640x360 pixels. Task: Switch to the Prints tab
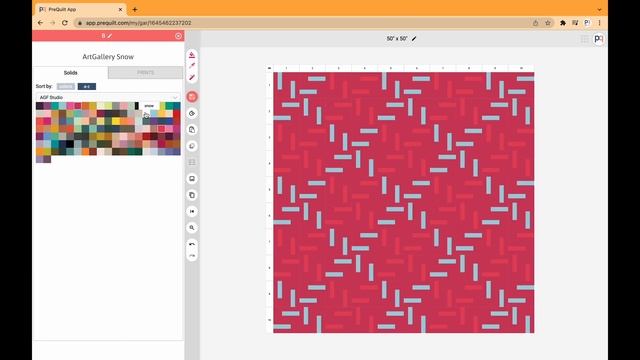tap(146, 73)
